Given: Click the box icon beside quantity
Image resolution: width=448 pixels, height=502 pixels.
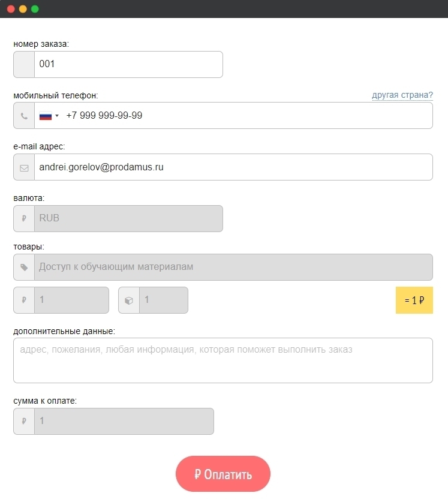Looking at the screenshot, I should point(129,300).
